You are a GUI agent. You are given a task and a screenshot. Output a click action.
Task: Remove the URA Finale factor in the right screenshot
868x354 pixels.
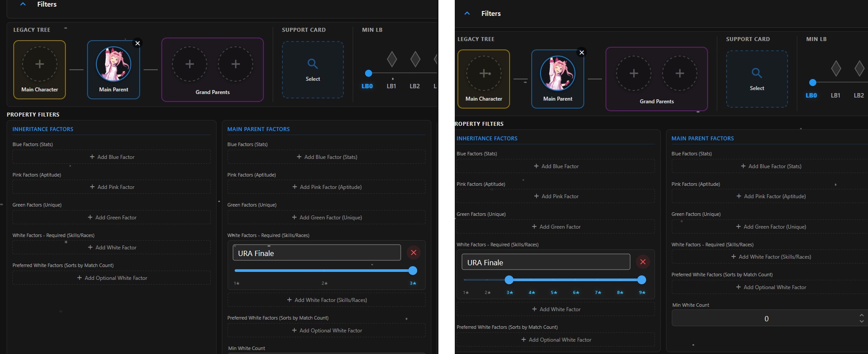643,262
